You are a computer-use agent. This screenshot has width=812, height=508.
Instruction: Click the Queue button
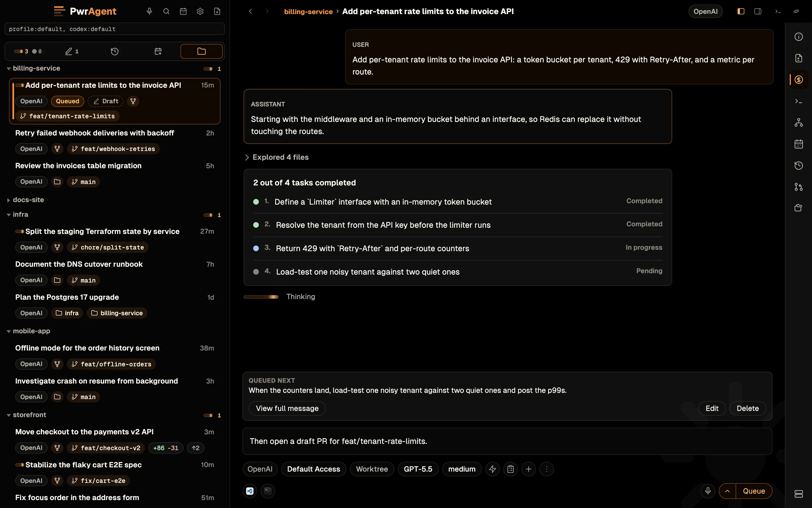(754, 491)
